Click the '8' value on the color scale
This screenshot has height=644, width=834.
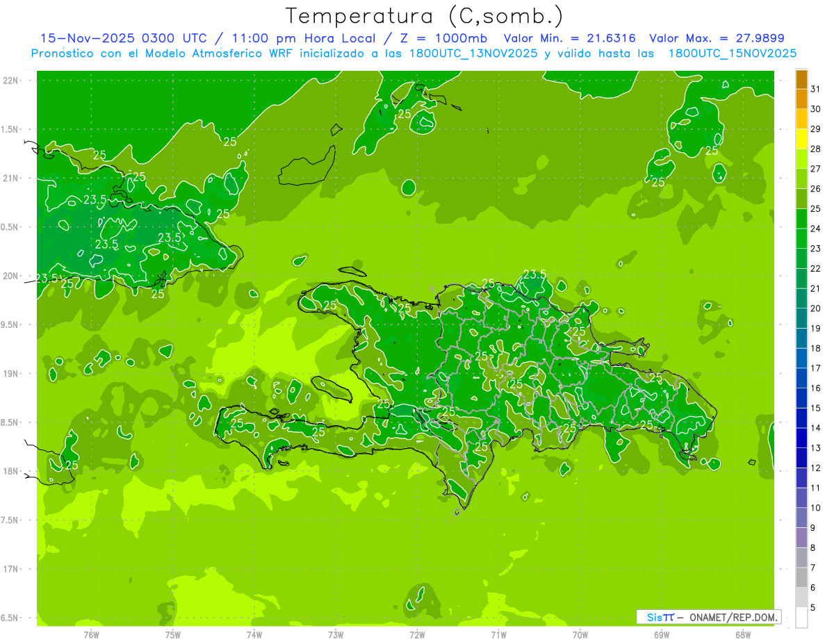coord(813,547)
